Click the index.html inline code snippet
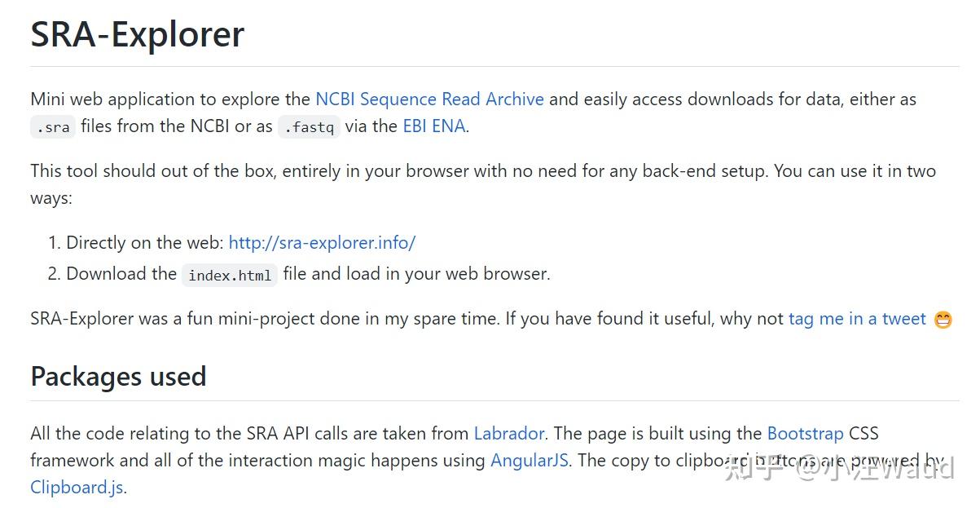This screenshot has width=980, height=508. (230, 275)
